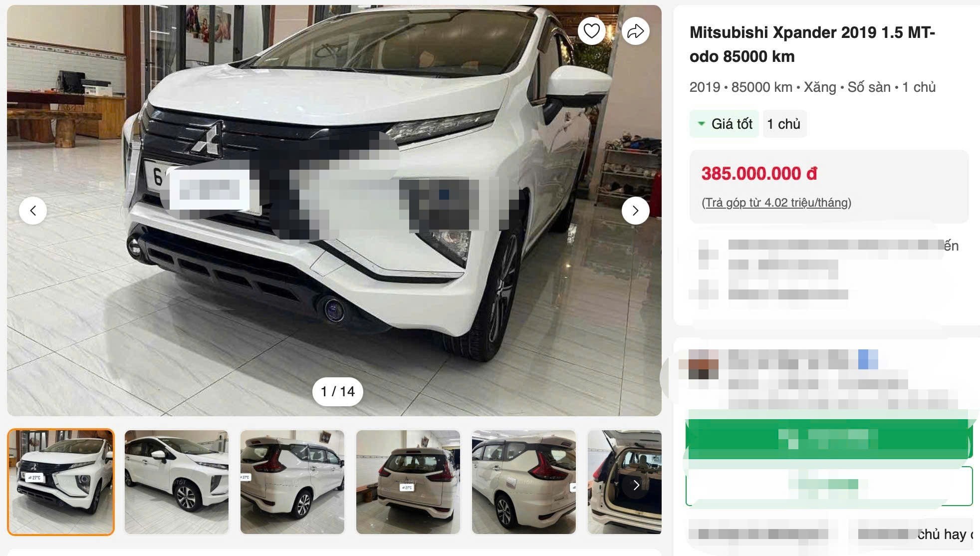The width and height of the screenshot is (980, 556).
Task: View the third rear-quarter thumbnail
Action: [x=292, y=482]
